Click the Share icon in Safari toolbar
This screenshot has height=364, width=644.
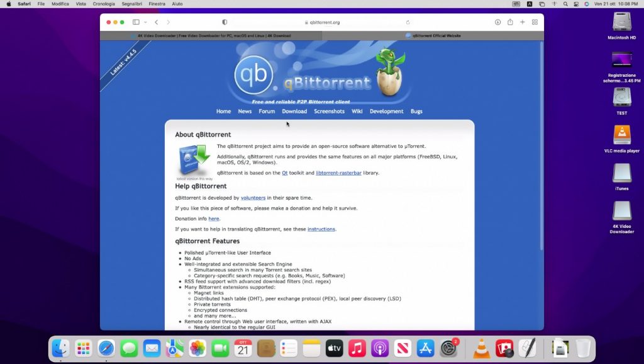pos(510,22)
